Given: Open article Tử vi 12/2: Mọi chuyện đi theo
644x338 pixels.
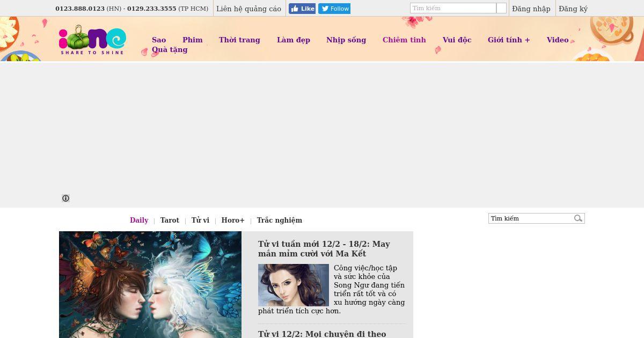Looking at the screenshot, I should tap(322, 334).
